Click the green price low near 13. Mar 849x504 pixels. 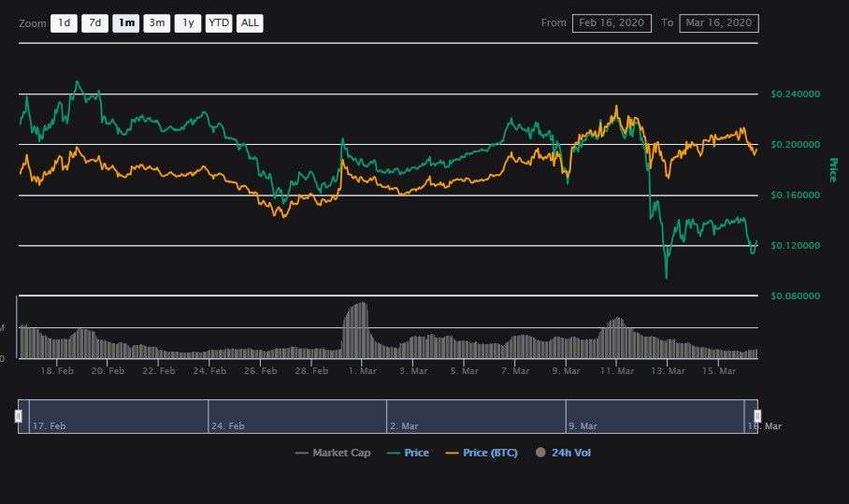[x=666, y=276]
